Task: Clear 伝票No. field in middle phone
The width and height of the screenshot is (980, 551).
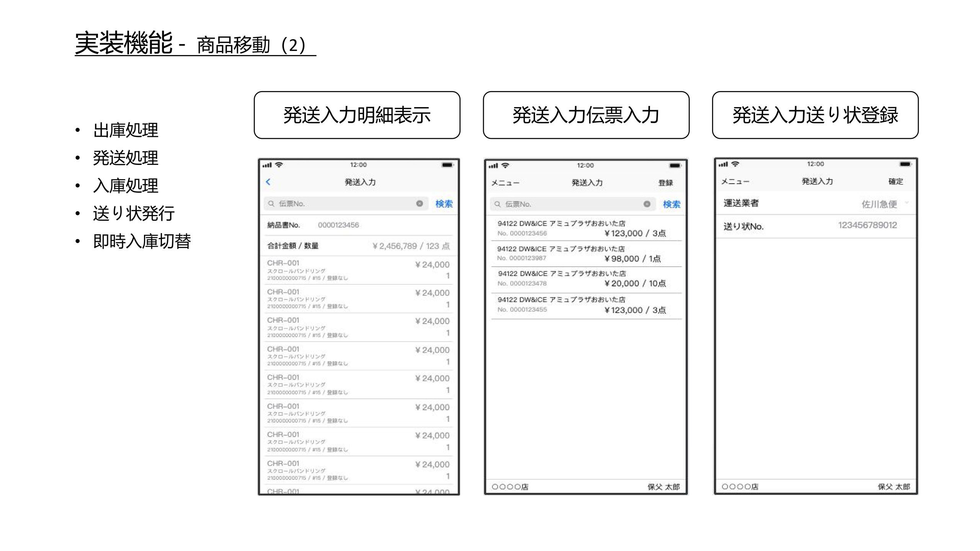Action: pos(647,204)
